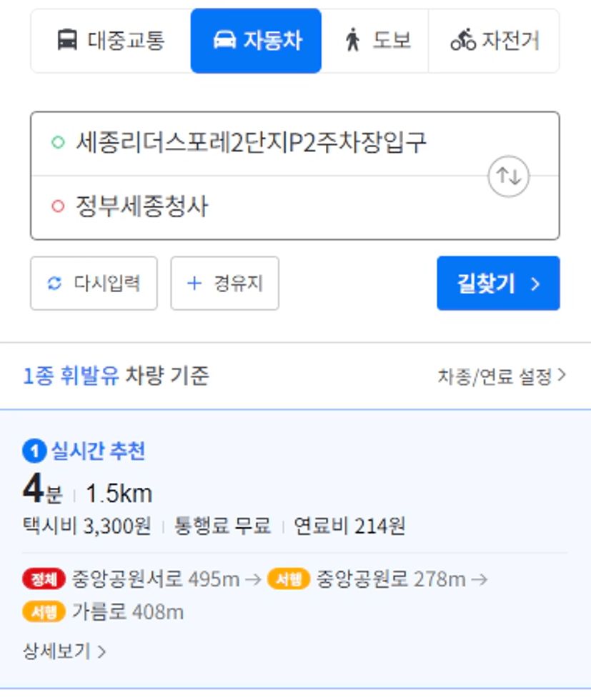591x700 pixels.
Task: Select route number 1 badge
Action: (x=34, y=451)
